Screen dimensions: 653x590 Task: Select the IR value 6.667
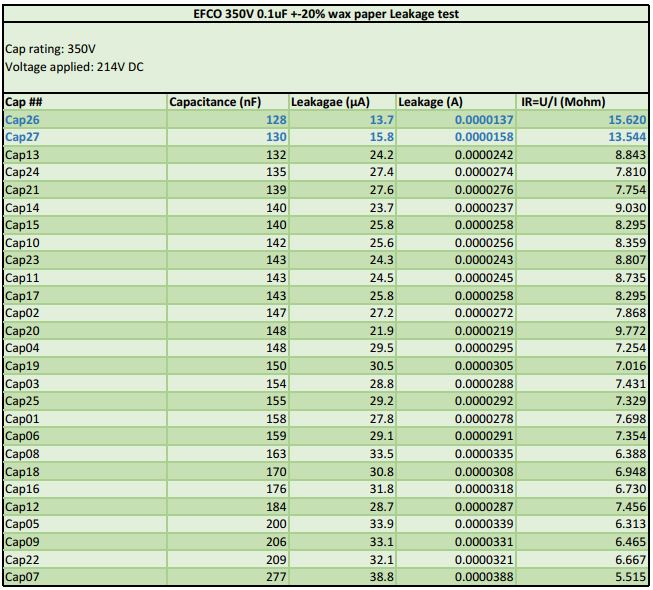pos(631,560)
